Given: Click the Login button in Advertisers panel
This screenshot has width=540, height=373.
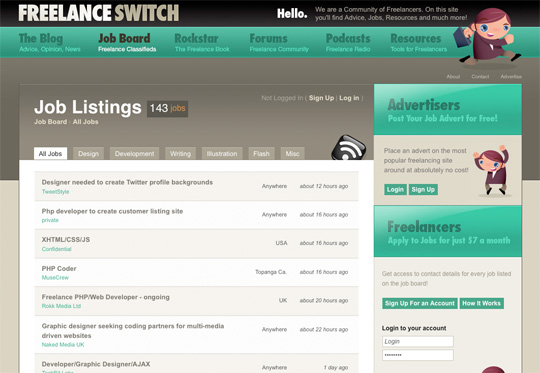Looking at the screenshot, I should (x=395, y=189).
